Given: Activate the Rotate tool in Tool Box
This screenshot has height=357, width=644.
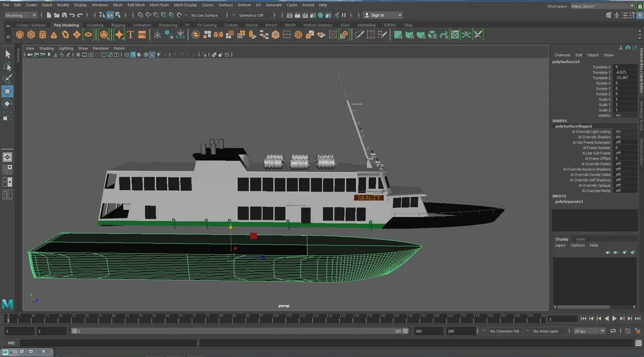Looking at the screenshot, I should (x=8, y=104).
